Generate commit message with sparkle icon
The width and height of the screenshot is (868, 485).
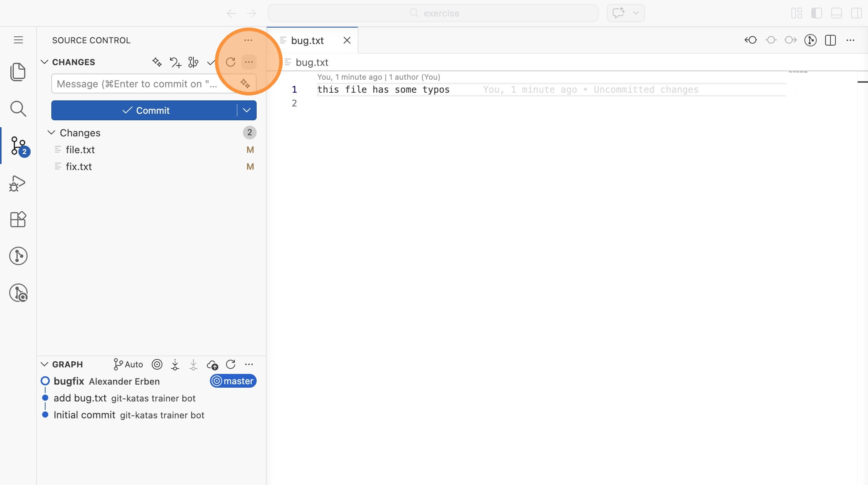(x=245, y=83)
